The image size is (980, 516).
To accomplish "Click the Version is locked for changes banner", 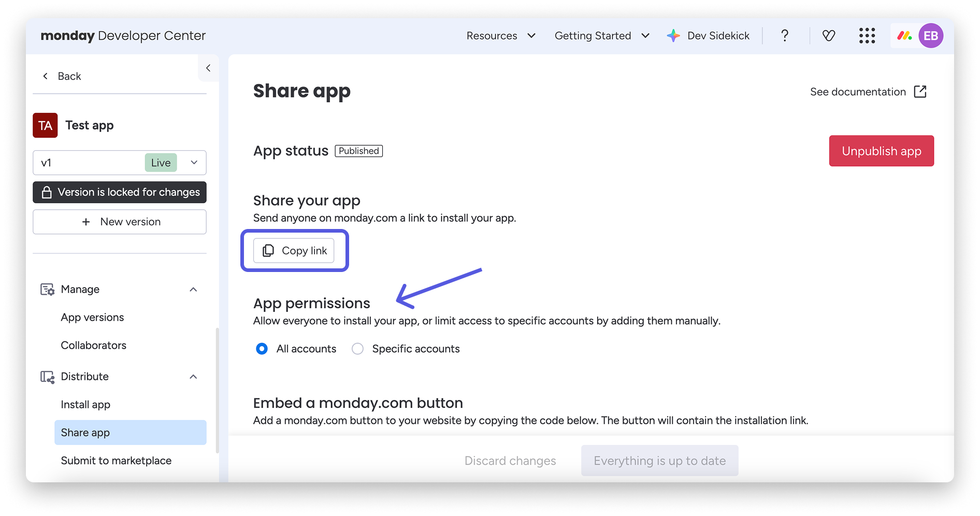I will (120, 192).
